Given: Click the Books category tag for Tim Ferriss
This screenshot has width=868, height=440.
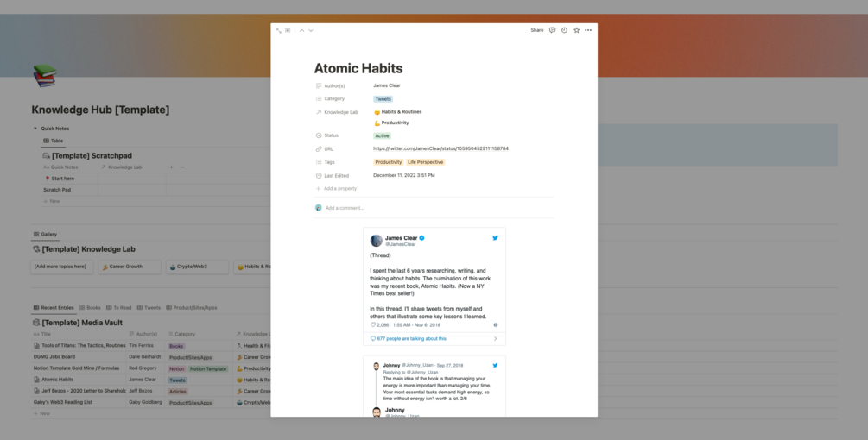Looking at the screenshot, I should [176, 346].
